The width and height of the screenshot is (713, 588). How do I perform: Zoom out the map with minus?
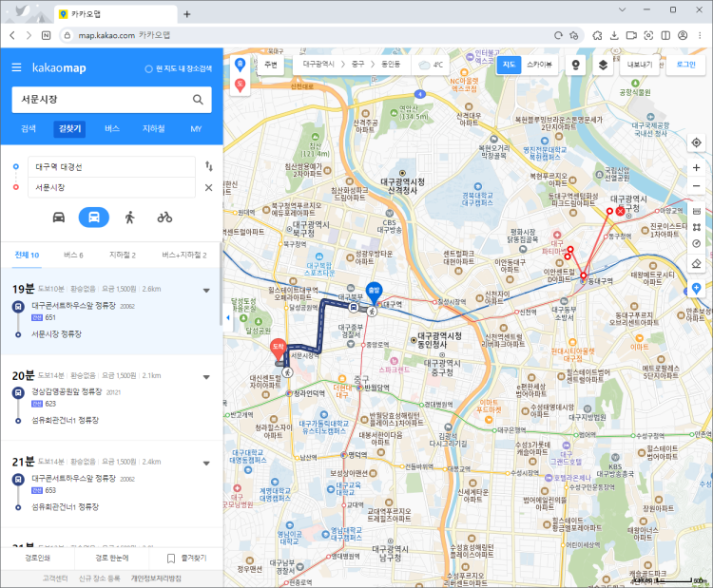[x=696, y=186]
